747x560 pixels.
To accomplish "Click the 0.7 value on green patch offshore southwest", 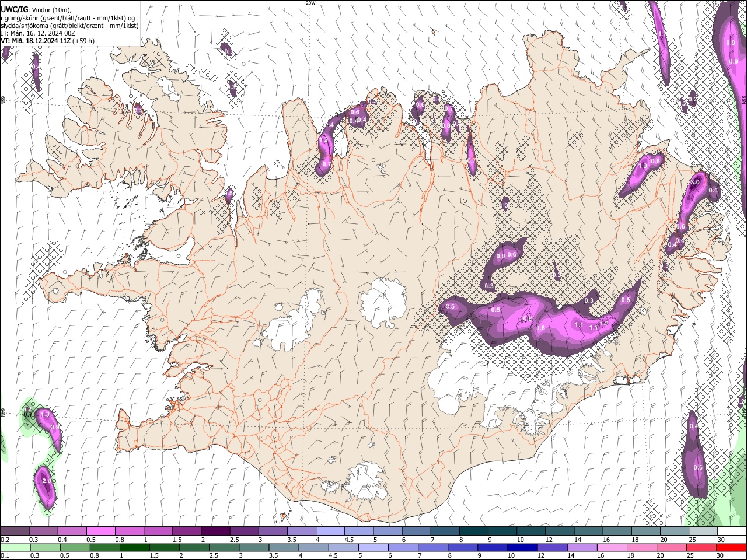I will tap(27, 414).
